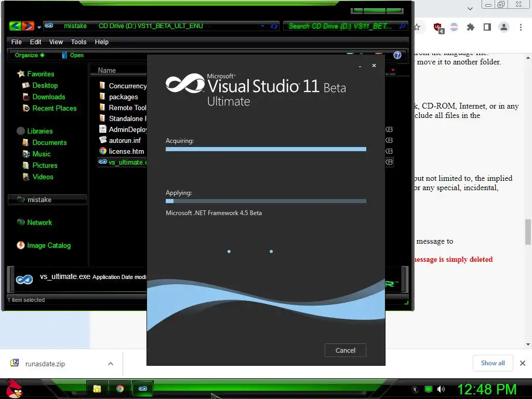
Task: Select the license.htm file
Action: pyautogui.click(x=122, y=151)
